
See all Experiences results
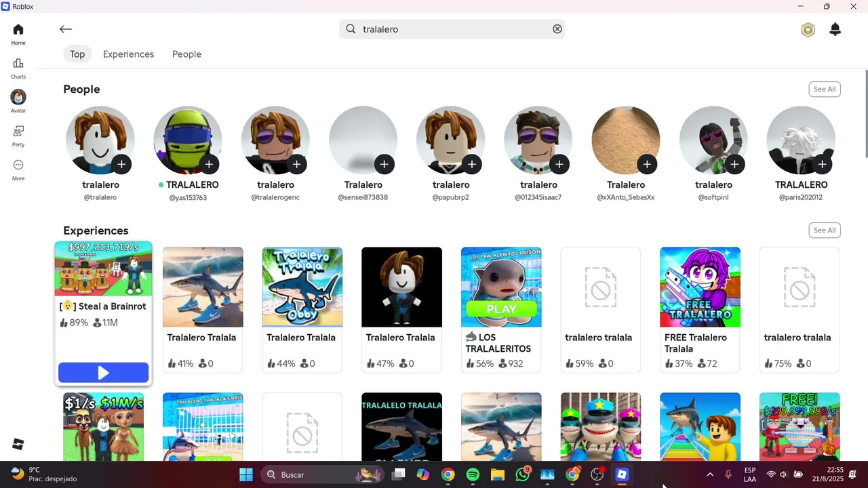(825, 230)
